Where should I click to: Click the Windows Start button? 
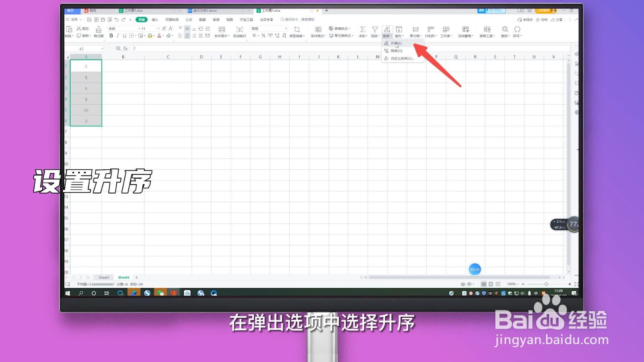click(68, 293)
